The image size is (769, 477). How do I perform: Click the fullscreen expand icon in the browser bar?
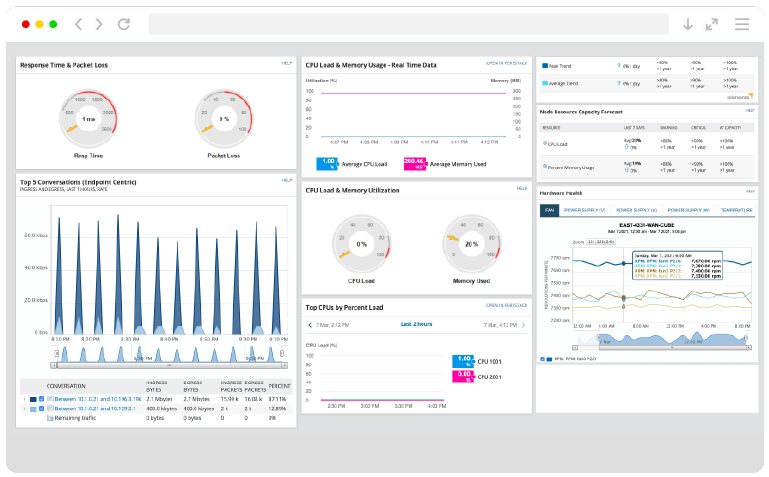(712, 24)
